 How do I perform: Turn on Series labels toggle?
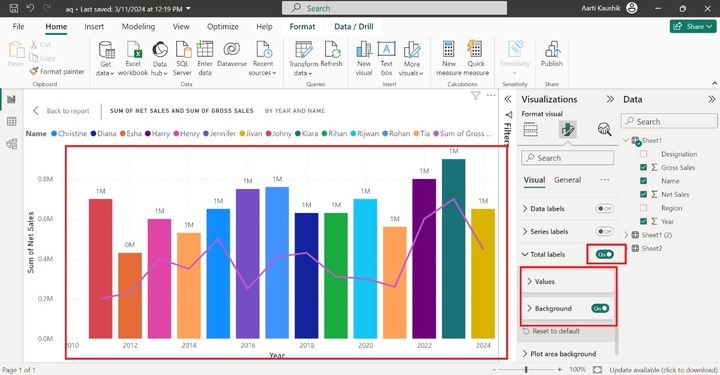(x=604, y=231)
